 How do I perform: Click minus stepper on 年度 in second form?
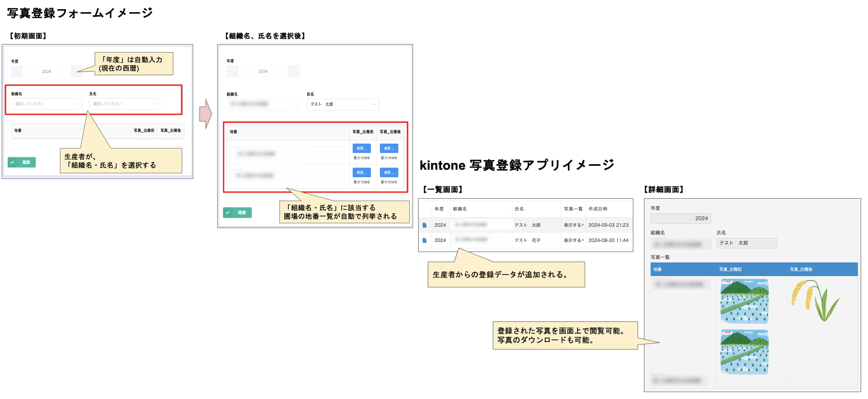pos(232,71)
